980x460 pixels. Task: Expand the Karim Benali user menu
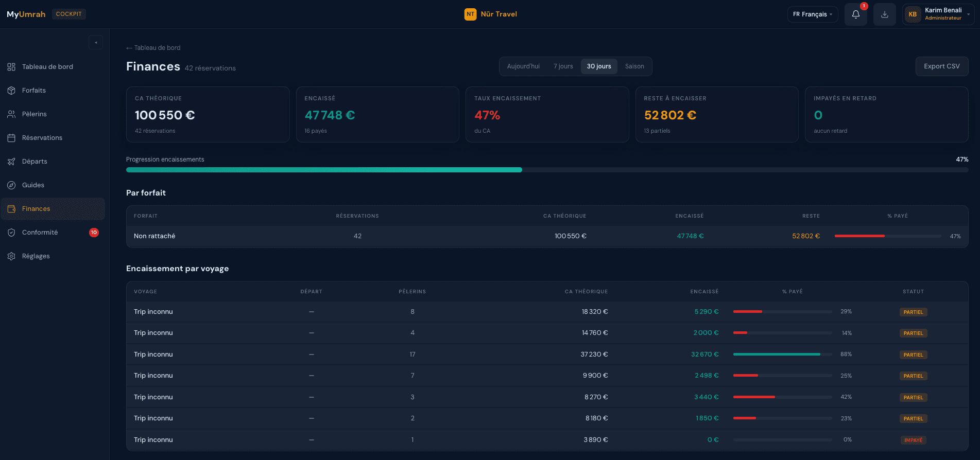point(938,14)
